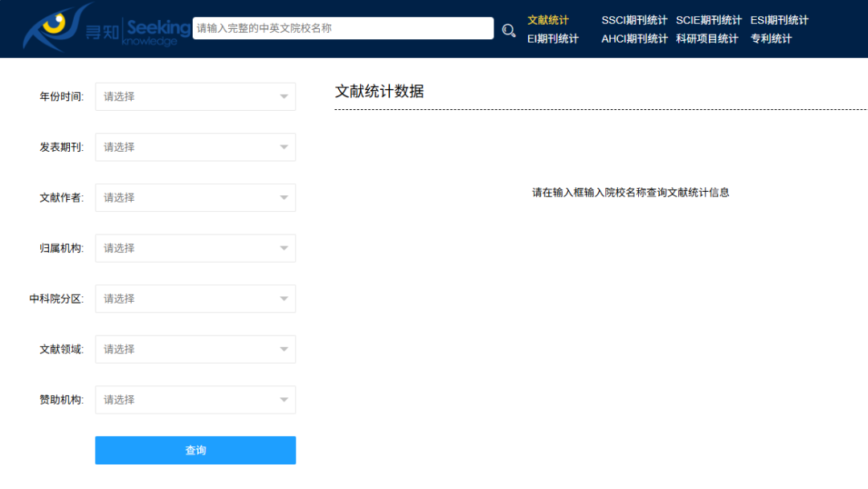Click the magnifier search icon
The image size is (868, 489).
click(509, 31)
